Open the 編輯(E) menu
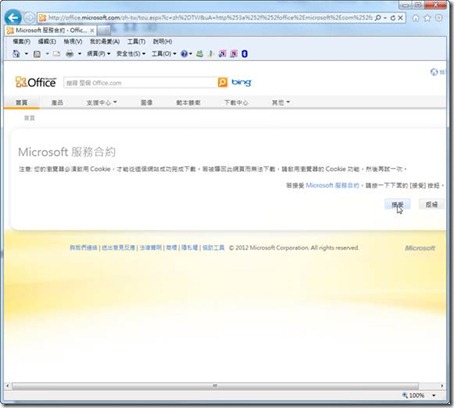Viewport: 454px width, 408px height. pyautogui.click(x=47, y=41)
